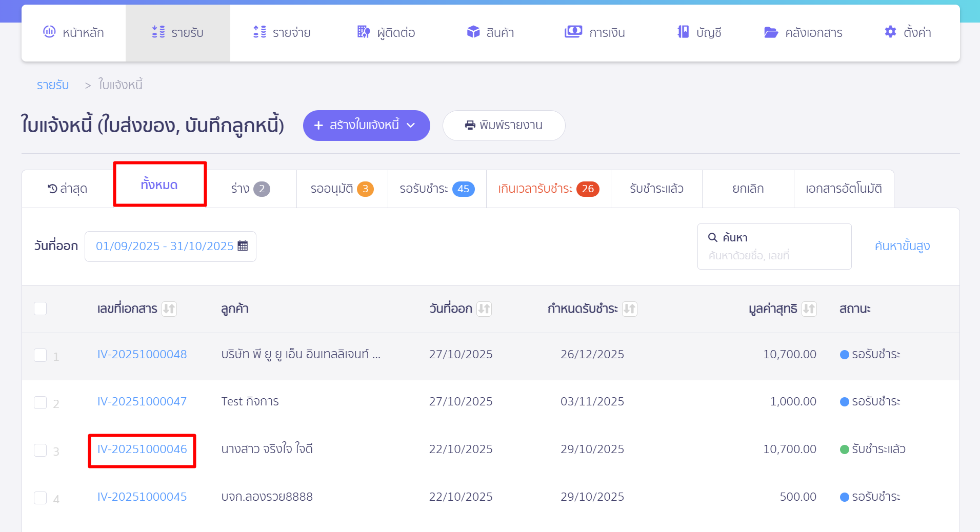Click the dashboard icon for หน้าหลัก
Screen dimensions: 980x532
49,32
